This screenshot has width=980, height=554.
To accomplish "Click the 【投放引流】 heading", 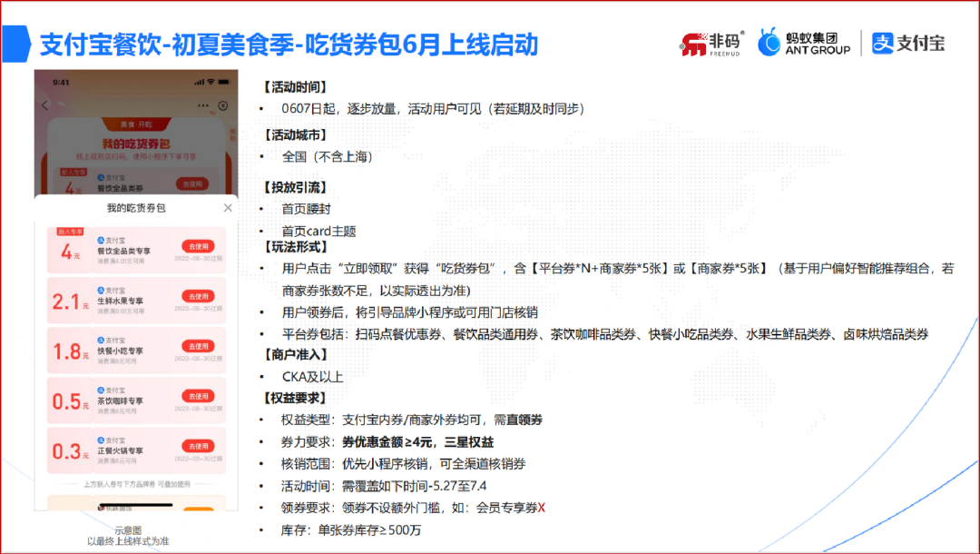I will 294,187.
